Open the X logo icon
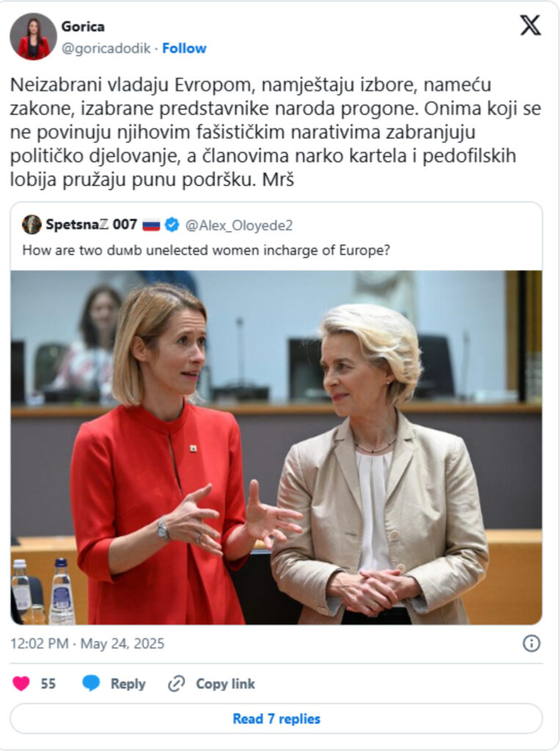 [530, 25]
